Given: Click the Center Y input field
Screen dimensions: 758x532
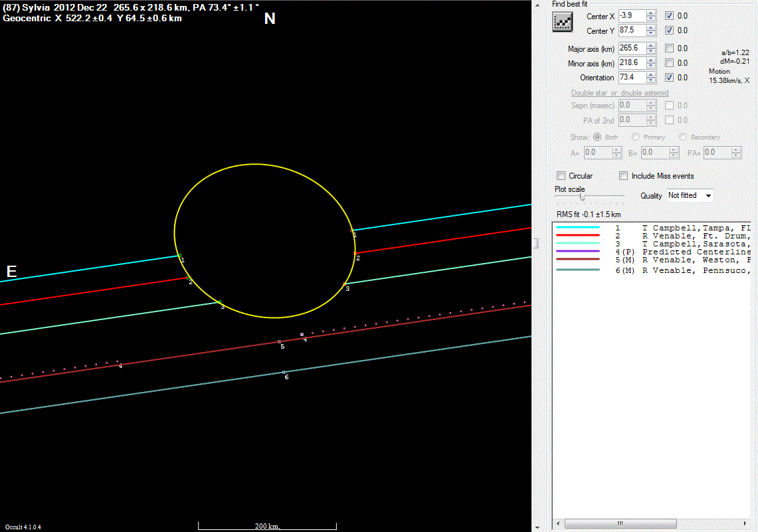Looking at the screenshot, I should pyautogui.click(x=632, y=31).
